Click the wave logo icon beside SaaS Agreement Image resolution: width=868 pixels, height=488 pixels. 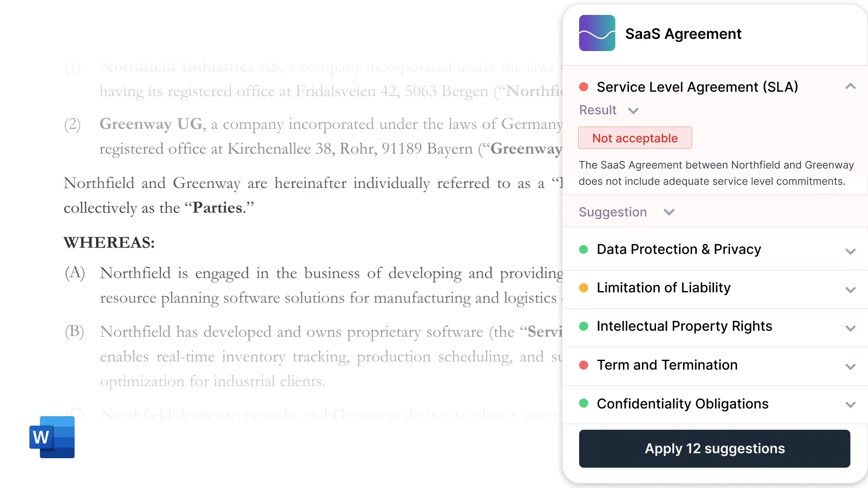[x=597, y=33]
